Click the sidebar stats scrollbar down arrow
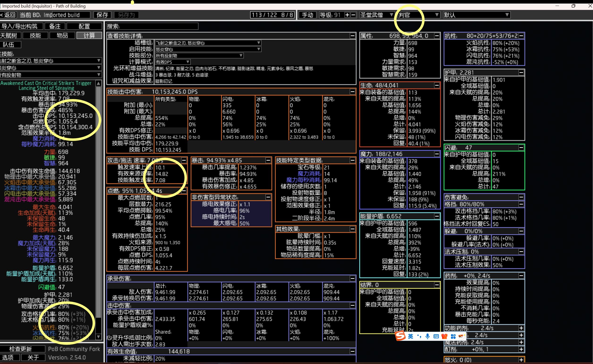The image size is (593, 364). pyautogui.click(x=98, y=337)
